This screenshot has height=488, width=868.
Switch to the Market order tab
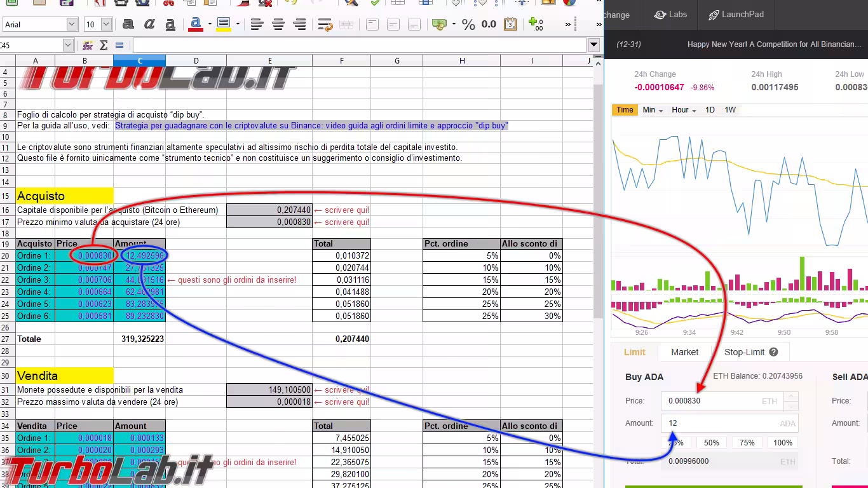pos(684,352)
